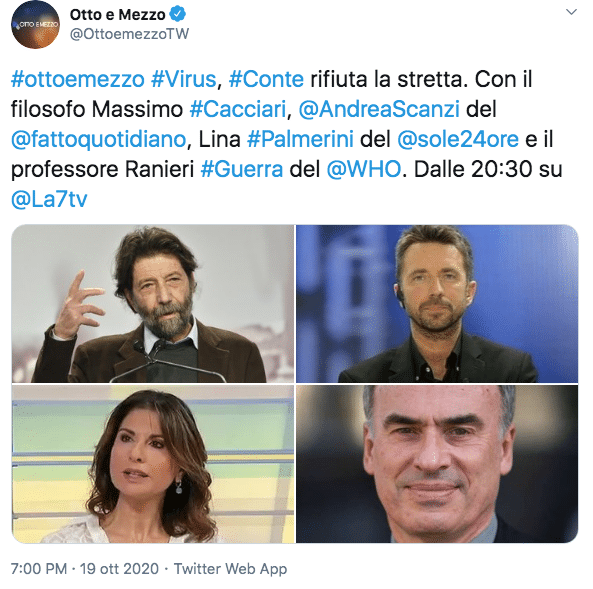Screen dimensions: 593x589
Task: Open photo of man against blue background
Action: click(437, 303)
